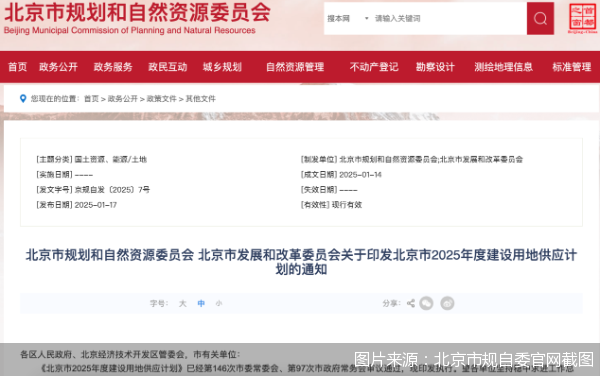Focus the 请输入关键词 search input field

coord(449,18)
